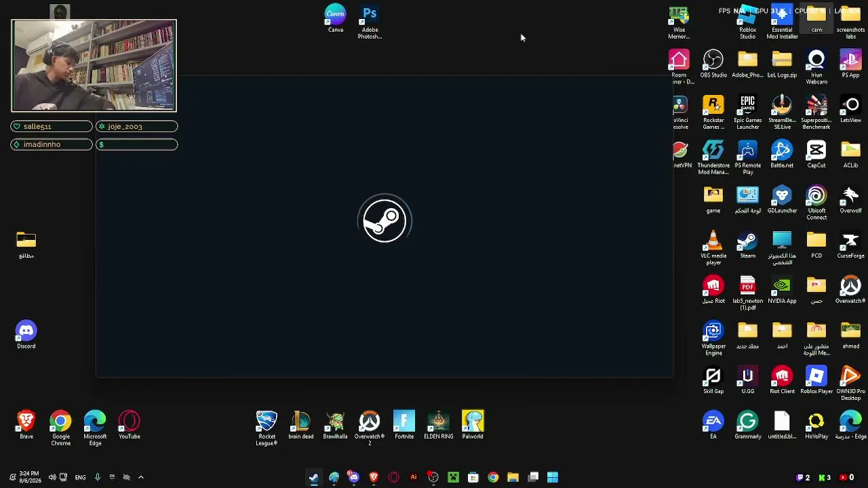Open the LetsView desktop shortcut
The image size is (868, 488).
click(850, 110)
